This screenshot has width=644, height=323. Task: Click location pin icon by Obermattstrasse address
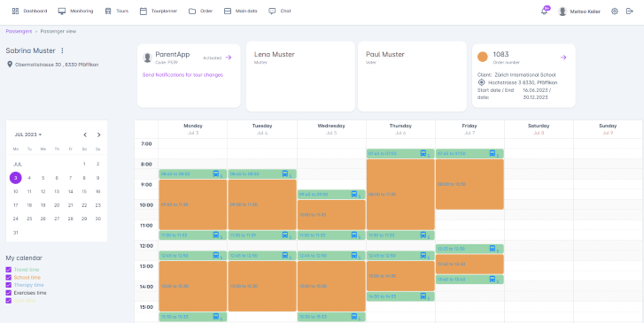[x=10, y=65]
